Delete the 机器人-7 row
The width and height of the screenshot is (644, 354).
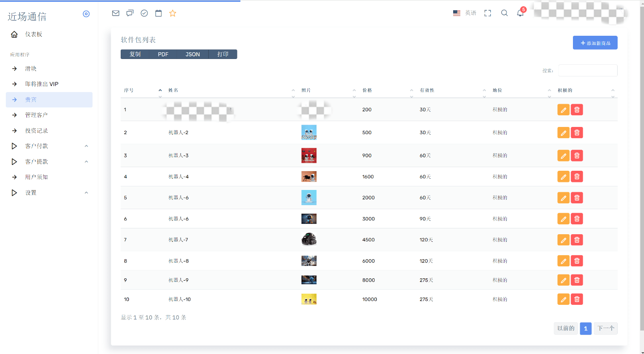point(577,240)
